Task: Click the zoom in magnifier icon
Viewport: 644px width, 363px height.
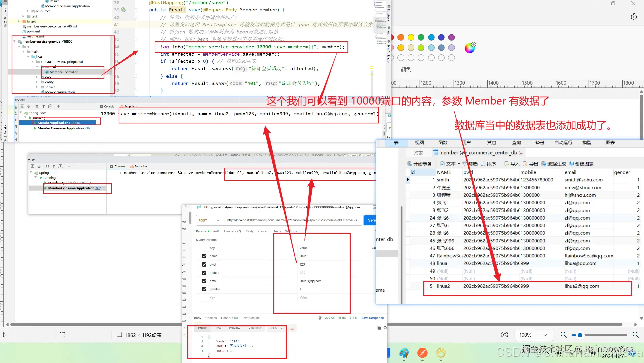Action: point(635,335)
